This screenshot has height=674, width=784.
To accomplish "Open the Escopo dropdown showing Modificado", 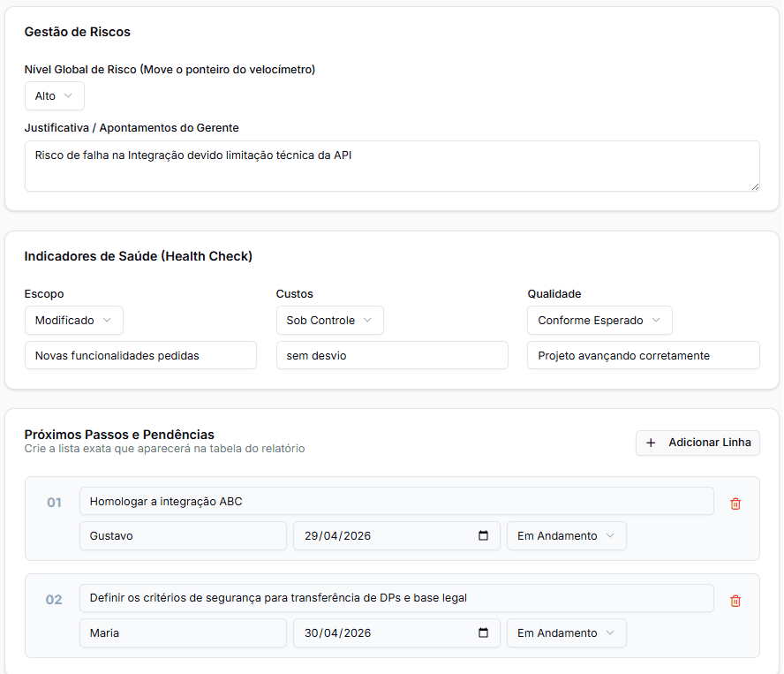I will click(74, 321).
